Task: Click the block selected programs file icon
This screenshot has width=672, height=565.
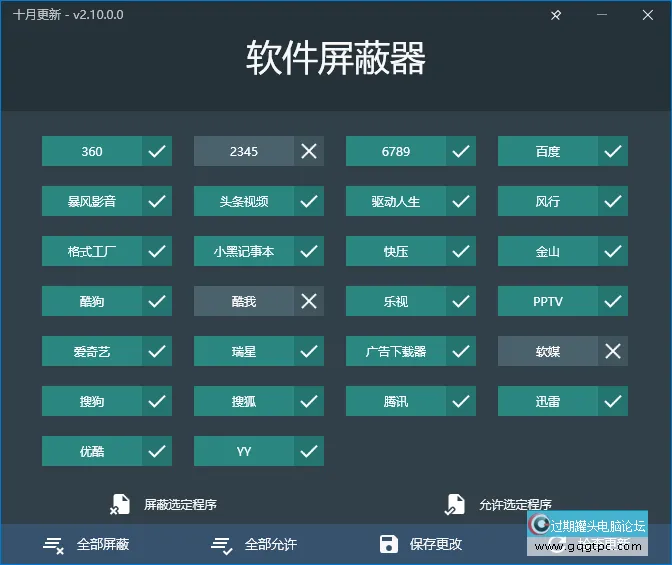Action: click(120, 504)
